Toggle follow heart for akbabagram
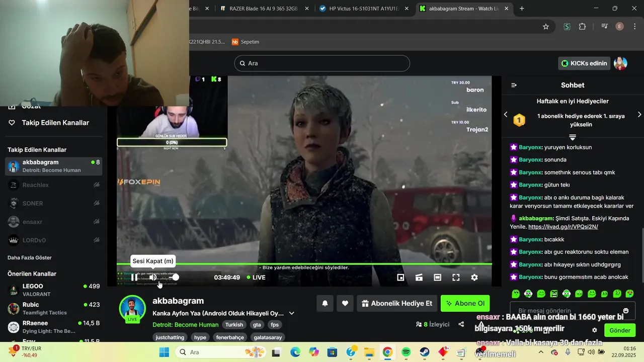This screenshot has width=644, height=362. click(x=345, y=303)
